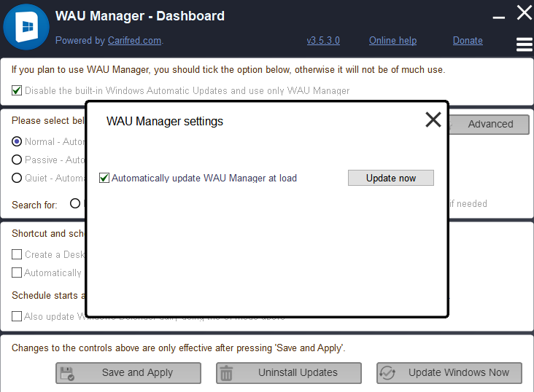
Task: Toggle Disable built-in Windows Automatic Updates checkbox
Action: point(17,91)
